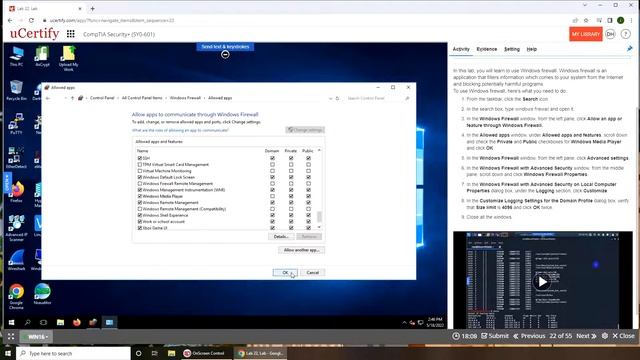Launch PuTTY from the desktop
Screen dimensions: 640x360
pyautogui.click(x=16, y=124)
